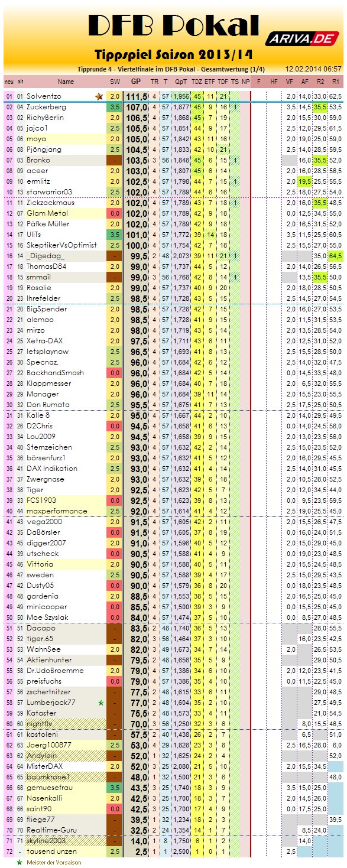Select the player name 'nightfly'

click(40, 724)
